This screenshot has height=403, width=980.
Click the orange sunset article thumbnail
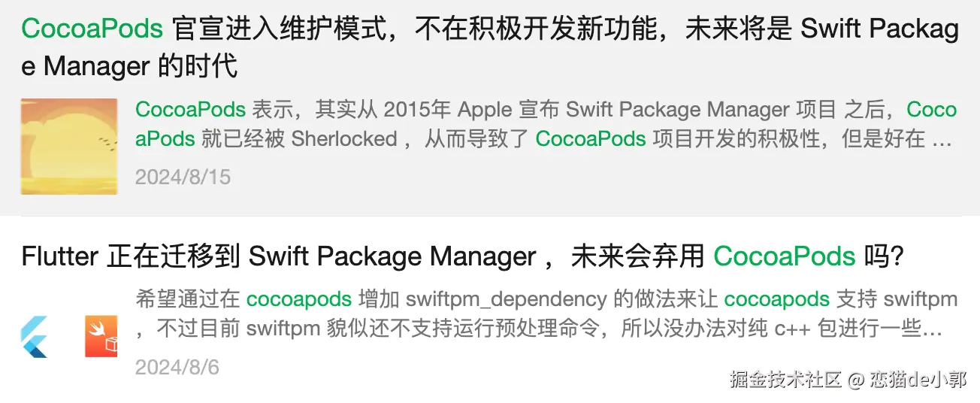pos(69,147)
